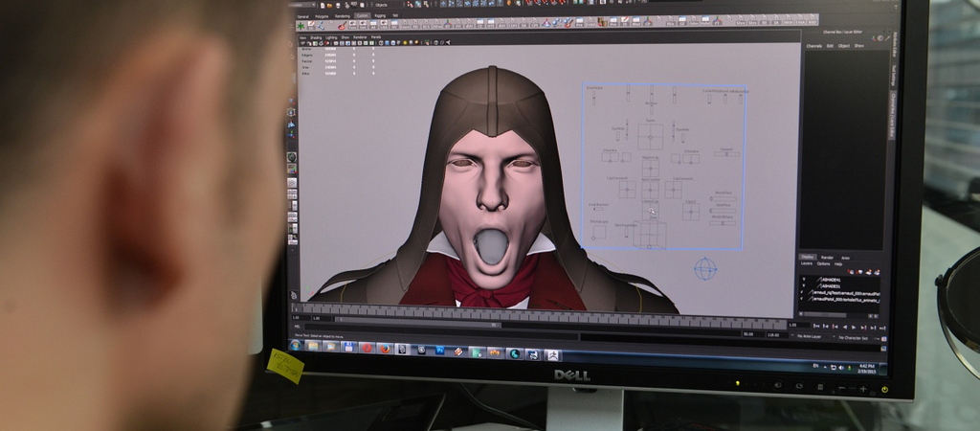This screenshot has width=980, height=431.
Task: Open the Object menu in Channel Box
Action: pyautogui.click(x=844, y=46)
